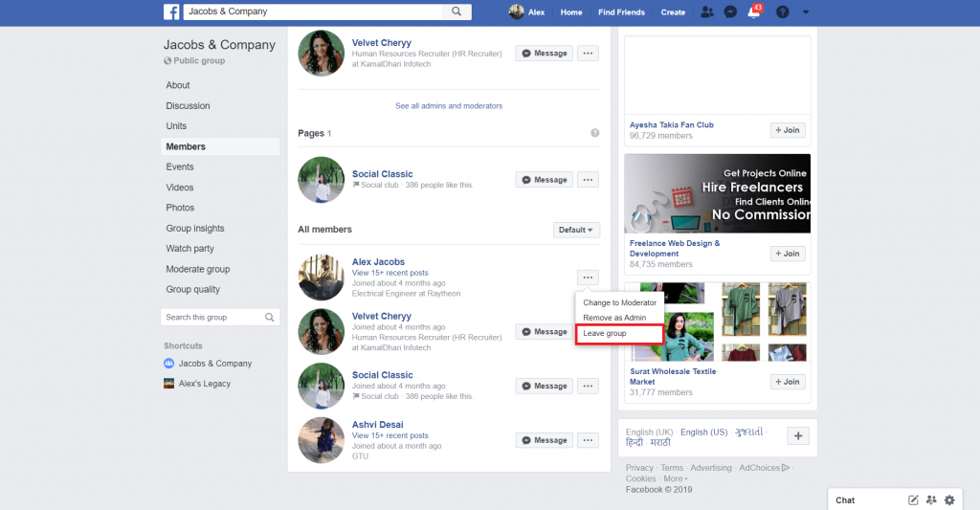Open three-dot menu for Social Classic page entry
Viewport: 980px width, 510px height.
(588, 180)
